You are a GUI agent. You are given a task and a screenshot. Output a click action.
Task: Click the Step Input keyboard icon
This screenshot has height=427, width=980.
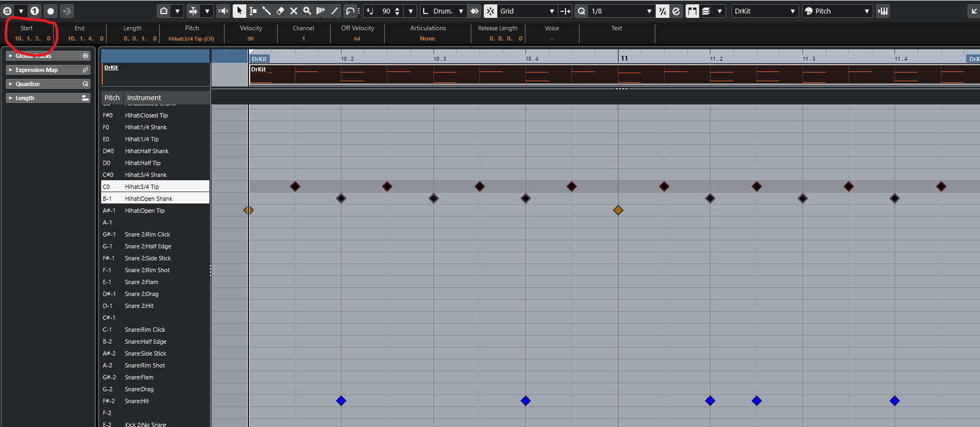point(883,11)
